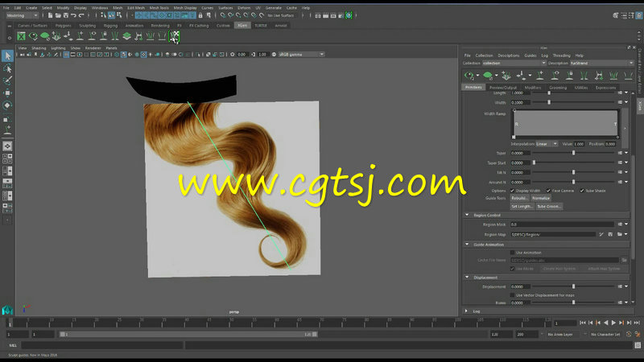Click the green leaf icon in XGen panel toolbar

(488, 75)
